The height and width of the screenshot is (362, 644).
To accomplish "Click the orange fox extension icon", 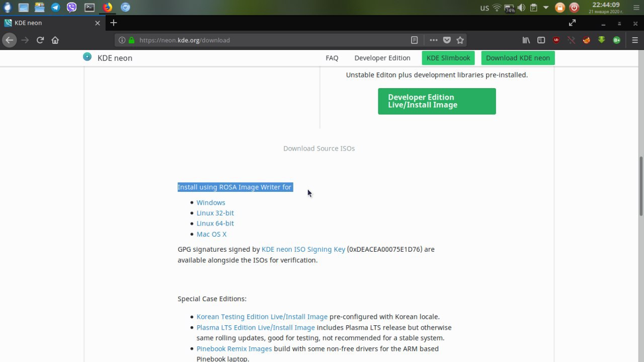I will (x=586, y=40).
